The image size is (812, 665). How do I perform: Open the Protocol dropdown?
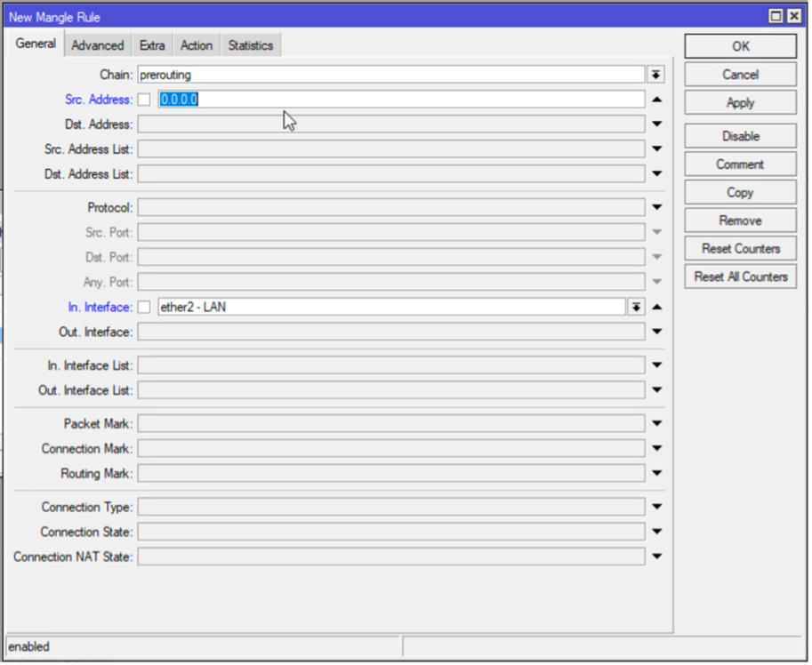[656, 206]
